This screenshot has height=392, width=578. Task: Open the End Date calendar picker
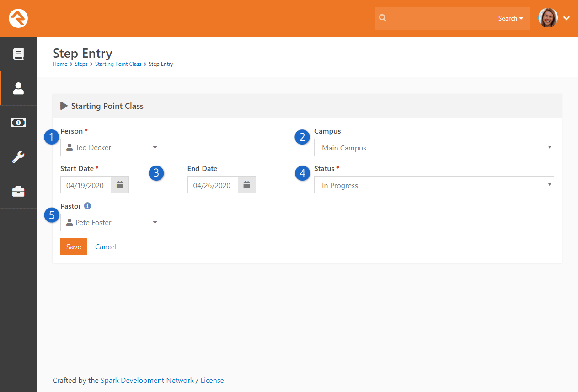pos(247,185)
